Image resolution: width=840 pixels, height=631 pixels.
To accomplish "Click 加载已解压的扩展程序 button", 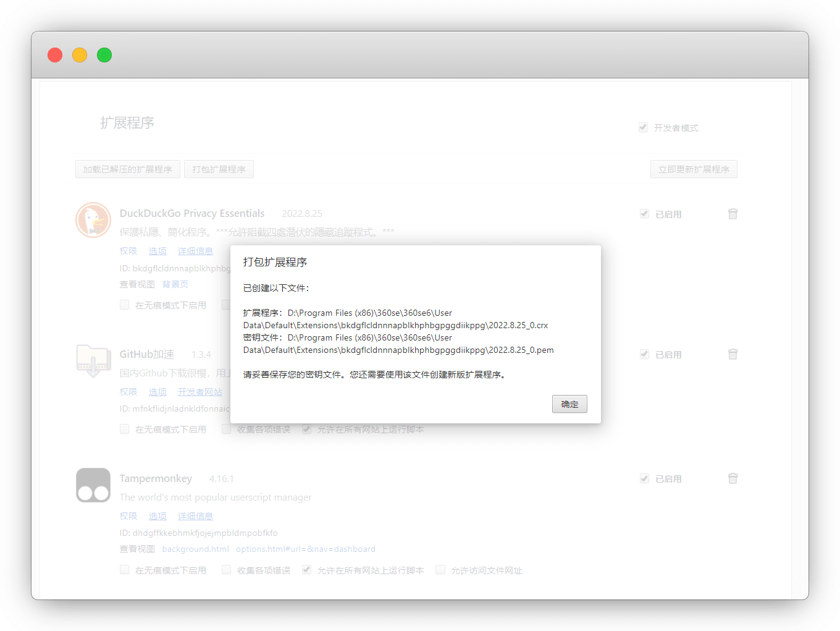I will coord(128,169).
